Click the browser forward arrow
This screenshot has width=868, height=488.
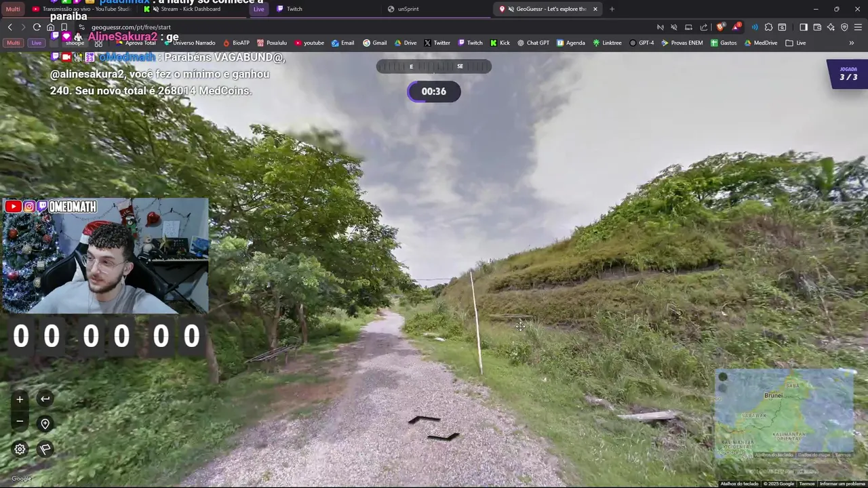click(23, 27)
